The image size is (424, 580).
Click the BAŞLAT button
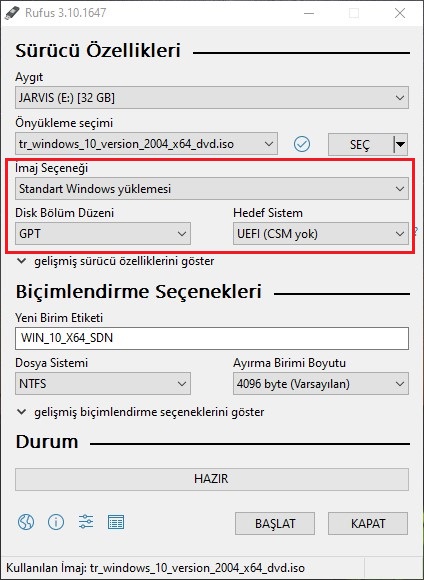275,523
